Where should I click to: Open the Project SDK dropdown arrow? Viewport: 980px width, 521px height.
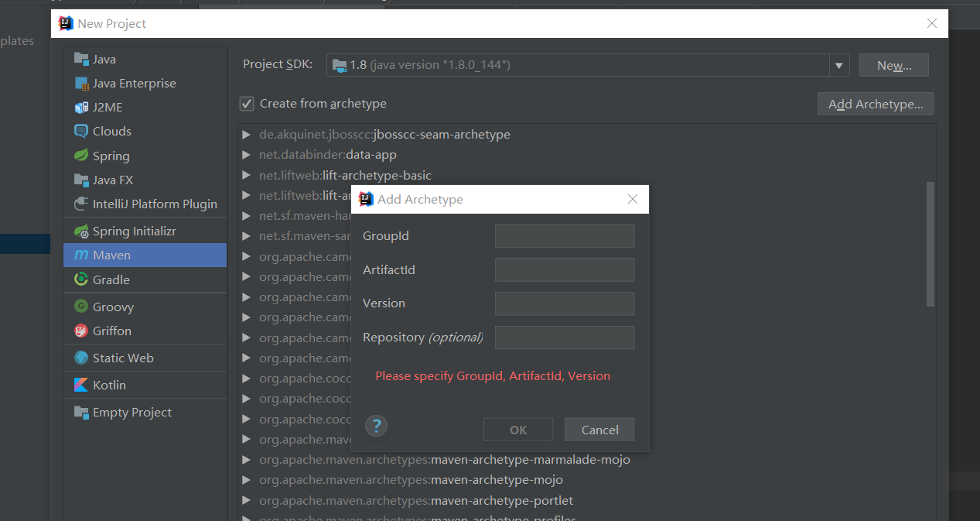point(838,66)
